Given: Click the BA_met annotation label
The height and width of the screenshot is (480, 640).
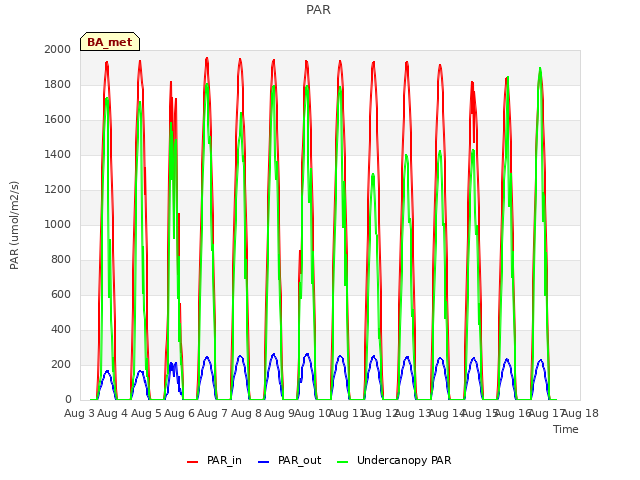Looking at the screenshot, I should pos(110,42).
